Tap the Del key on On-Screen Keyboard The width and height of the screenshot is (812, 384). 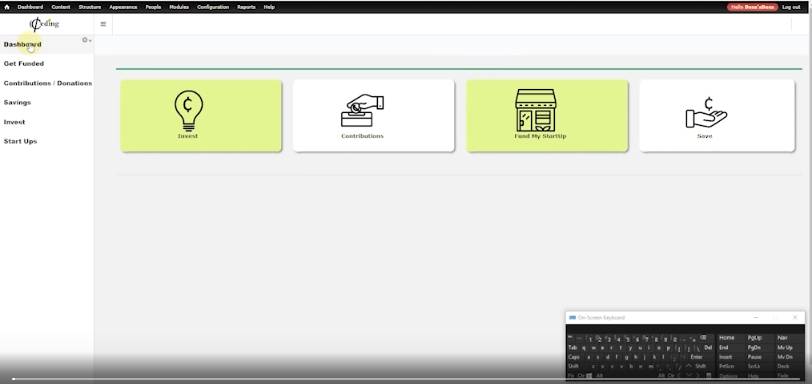(x=708, y=347)
